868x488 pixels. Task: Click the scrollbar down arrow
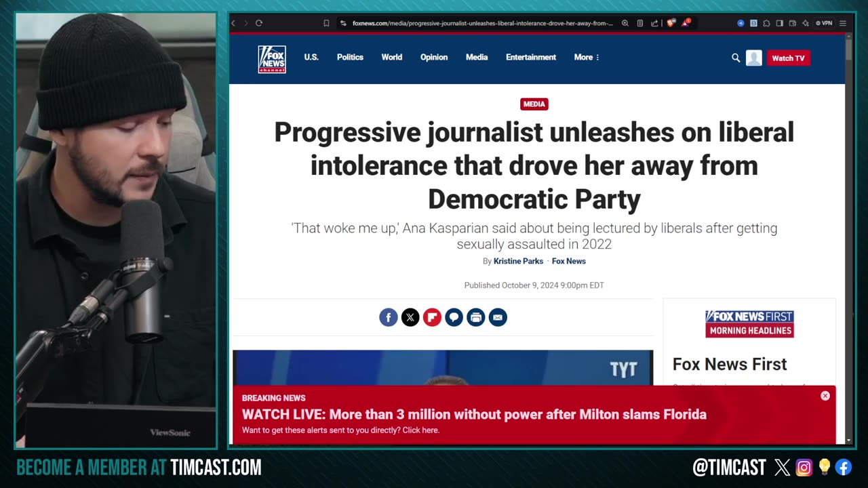coord(848,441)
